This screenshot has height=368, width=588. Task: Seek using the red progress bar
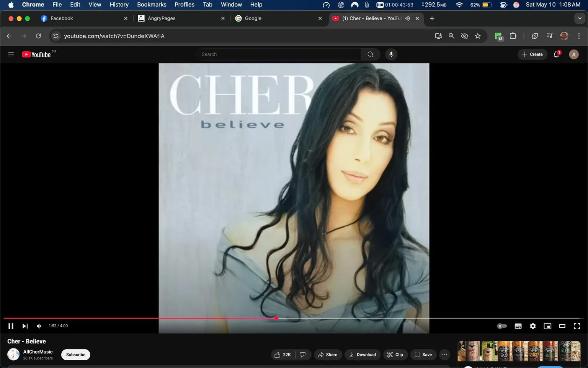click(277, 318)
